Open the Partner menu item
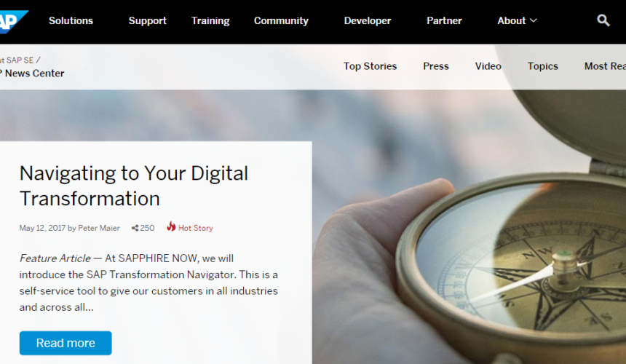The width and height of the screenshot is (626, 364). click(x=444, y=21)
